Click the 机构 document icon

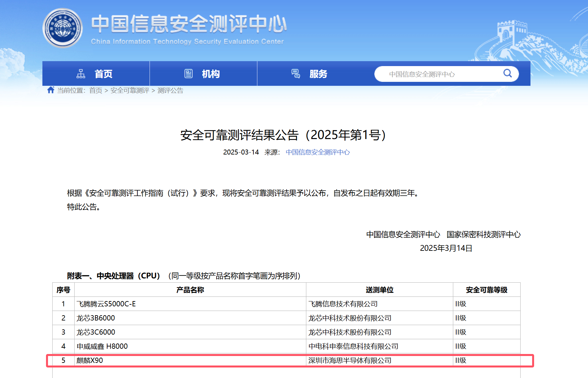click(188, 74)
